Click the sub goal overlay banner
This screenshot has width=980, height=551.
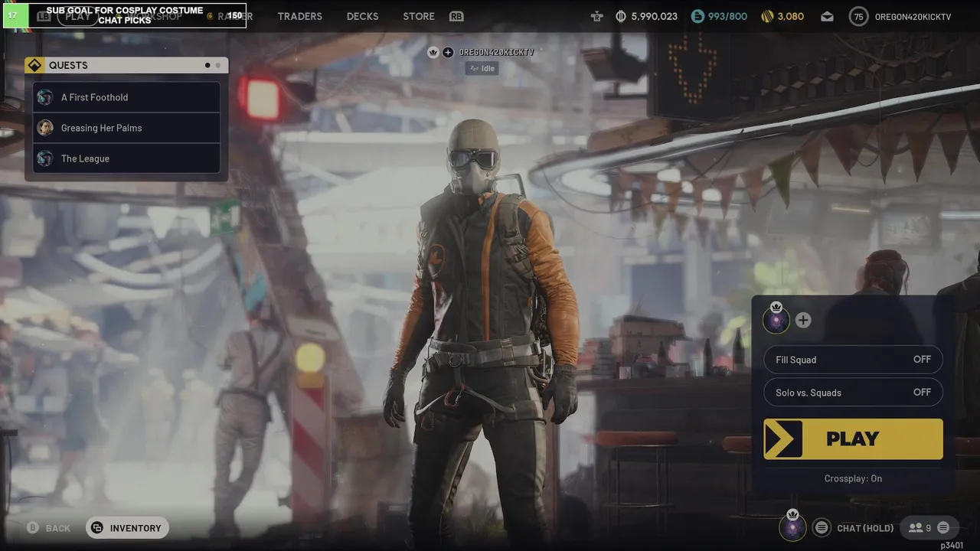click(x=125, y=15)
